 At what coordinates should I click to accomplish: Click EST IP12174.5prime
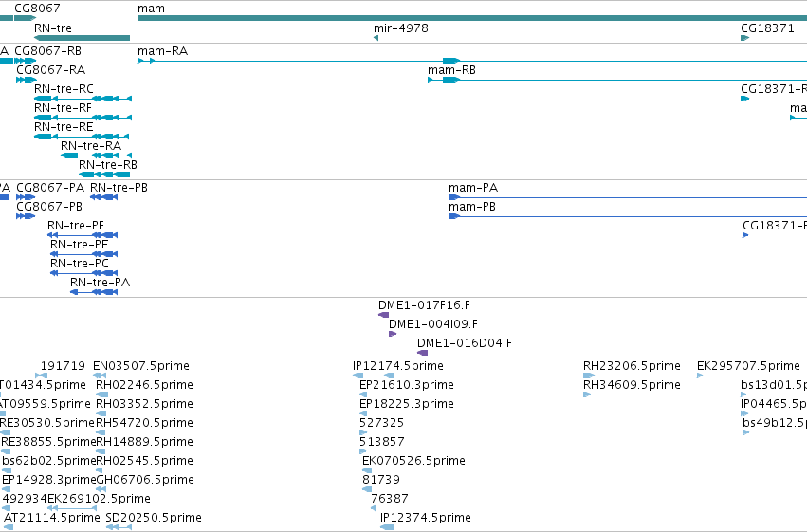click(398, 366)
